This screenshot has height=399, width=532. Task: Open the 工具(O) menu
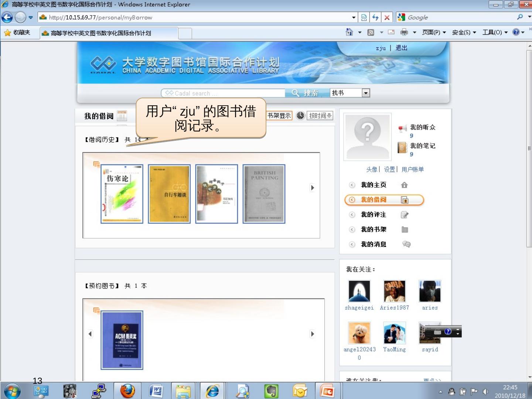coord(495,33)
